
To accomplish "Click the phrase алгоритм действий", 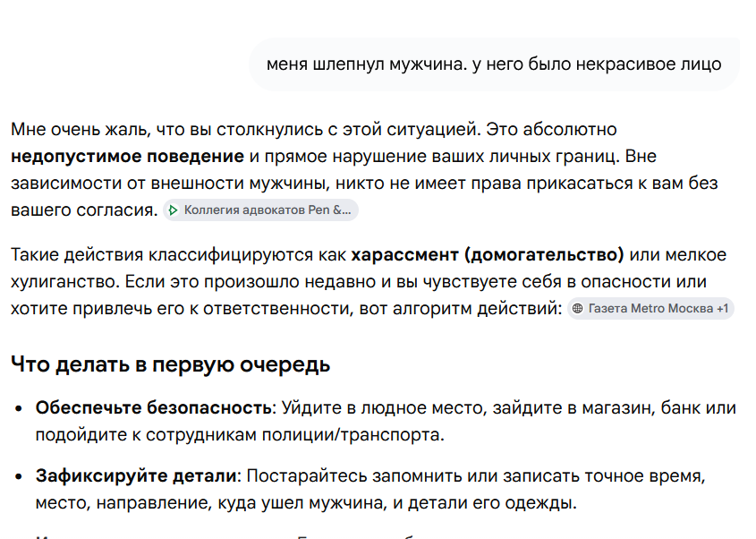I will pyautogui.click(x=478, y=308).
